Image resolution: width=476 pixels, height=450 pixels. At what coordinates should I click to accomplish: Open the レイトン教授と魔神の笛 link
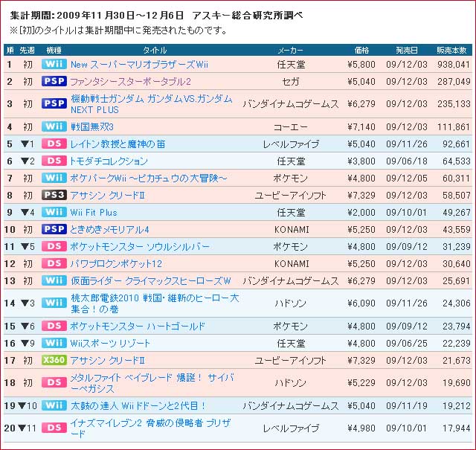coord(118,144)
